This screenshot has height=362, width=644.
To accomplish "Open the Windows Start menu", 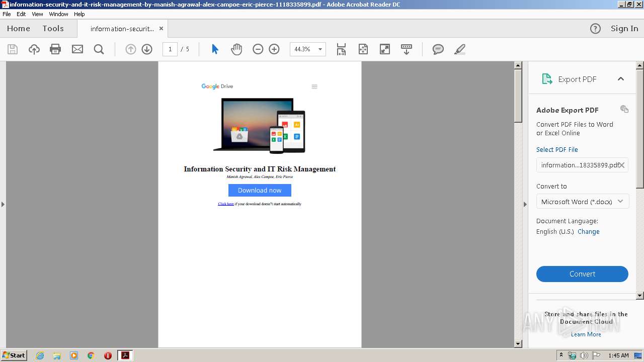I will tap(14, 355).
